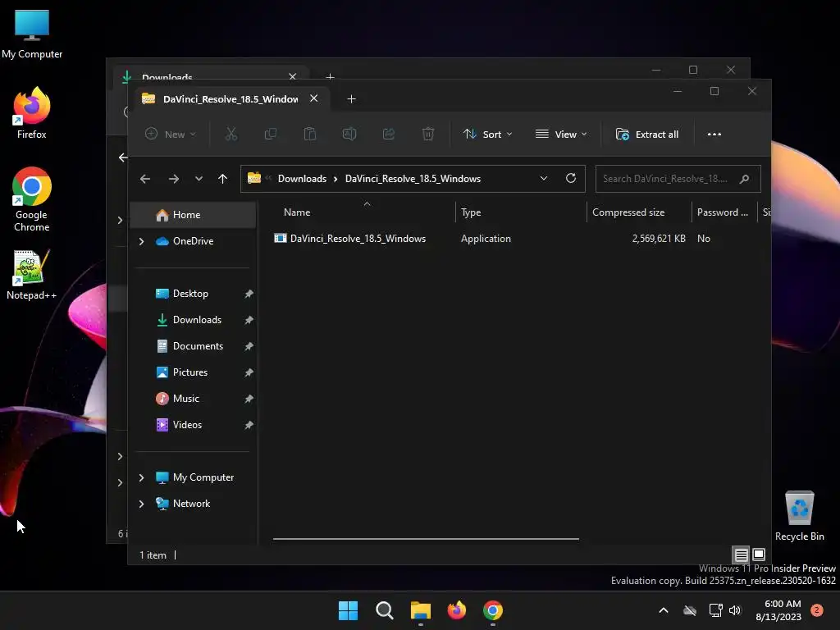Screen dimensions: 840x630
Task: Select Home in navigation pane
Action: click(194, 215)
